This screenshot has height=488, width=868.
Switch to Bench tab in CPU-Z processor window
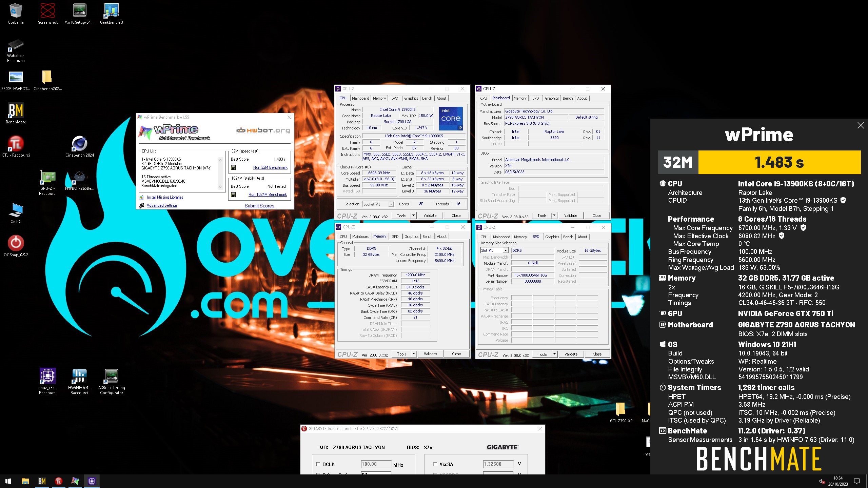click(x=427, y=98)
